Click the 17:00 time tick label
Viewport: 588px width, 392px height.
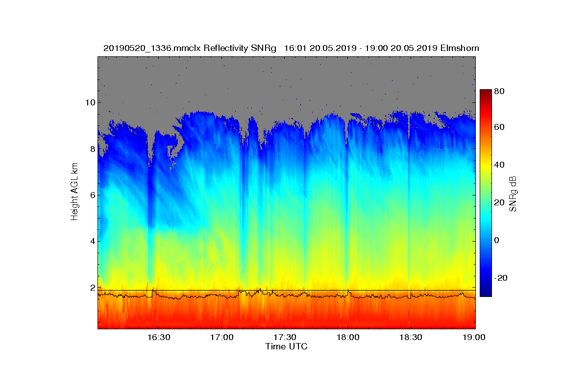coord(221,337)
